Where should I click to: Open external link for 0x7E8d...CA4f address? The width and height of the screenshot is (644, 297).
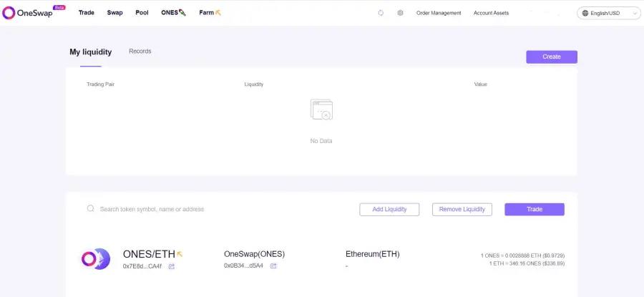click(x=172, y=267)
